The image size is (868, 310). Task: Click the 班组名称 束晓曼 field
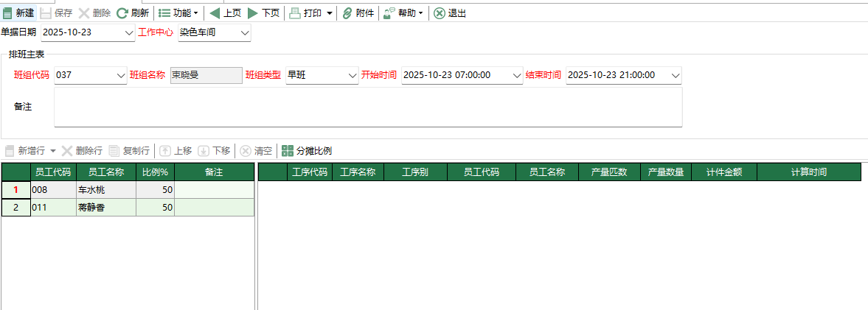click(x=206, y=75)
